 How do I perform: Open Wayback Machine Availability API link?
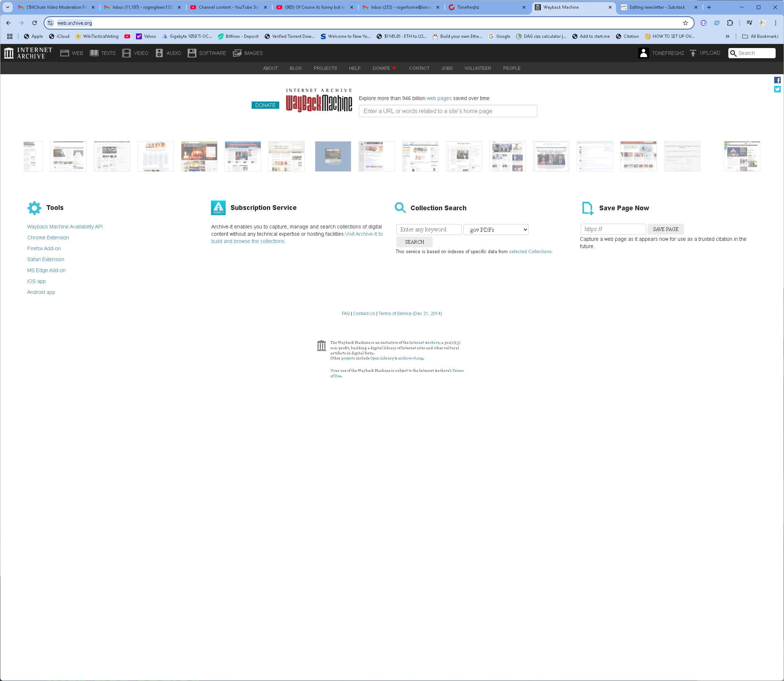(x=65, y=227)
